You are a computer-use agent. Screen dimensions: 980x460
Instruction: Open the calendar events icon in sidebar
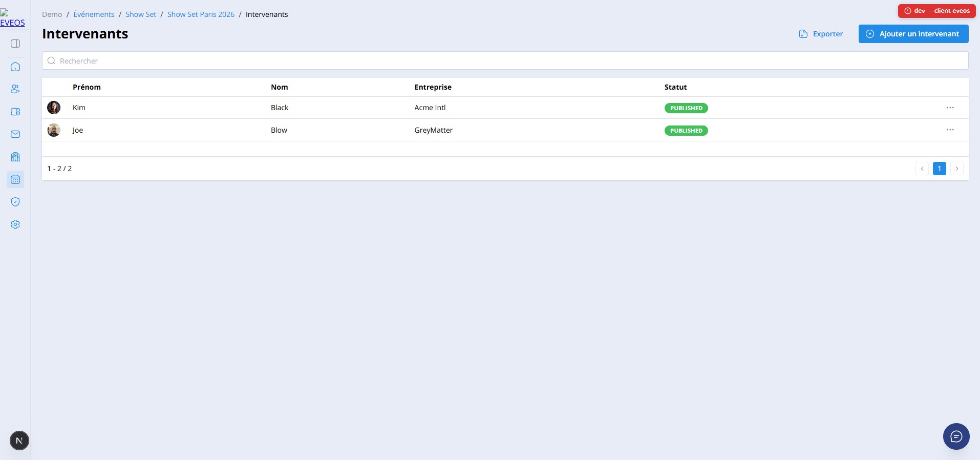point(15,179)
